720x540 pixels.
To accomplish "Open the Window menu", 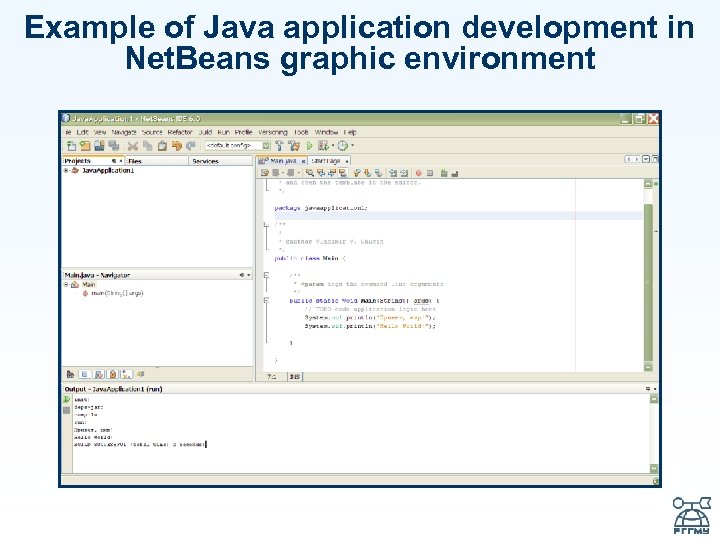I will point(326,132).
